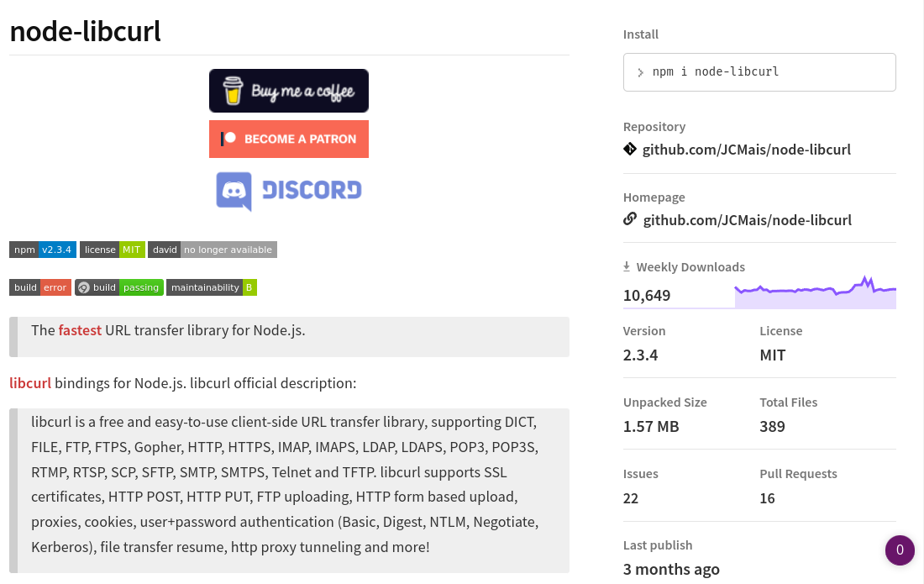Open the Repository github.com/JCMais/node-libcurl link
This screenshot has height=584, width=924.
coord(746,150)
